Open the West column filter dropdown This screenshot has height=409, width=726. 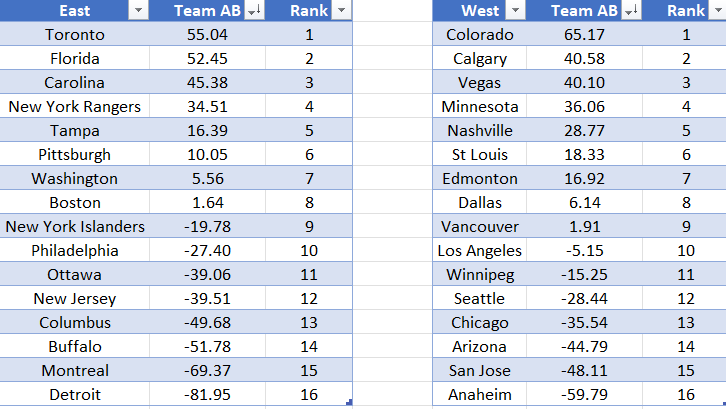click(515, 11)
